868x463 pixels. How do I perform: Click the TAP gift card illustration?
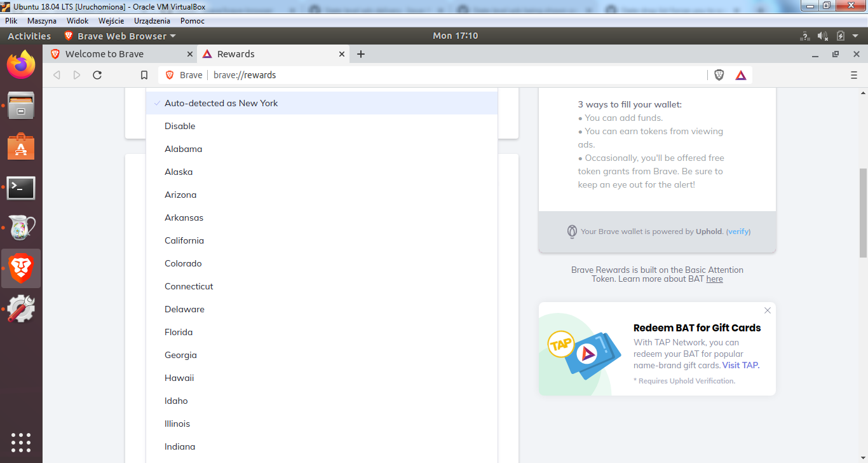[x=584, y=354]
